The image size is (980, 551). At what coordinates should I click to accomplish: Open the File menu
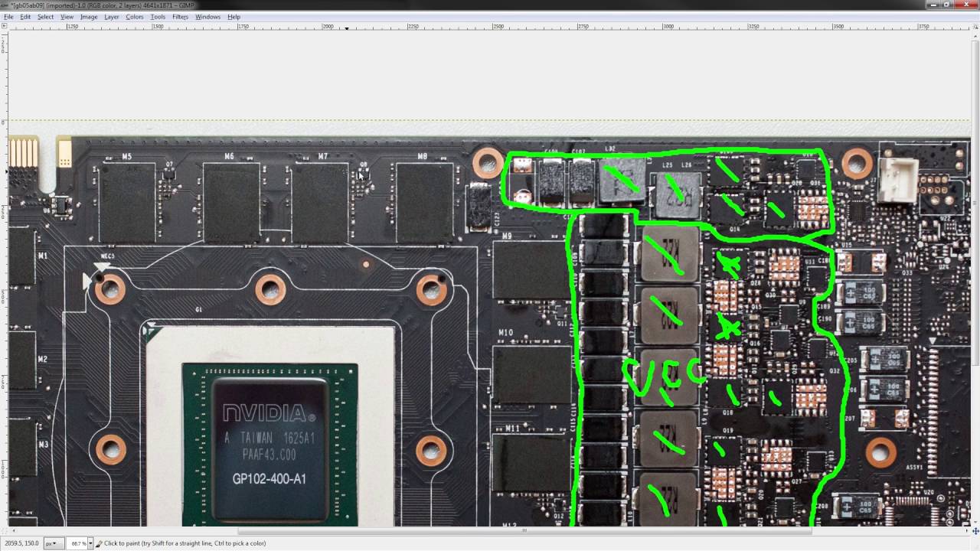[x=8, y=17]
